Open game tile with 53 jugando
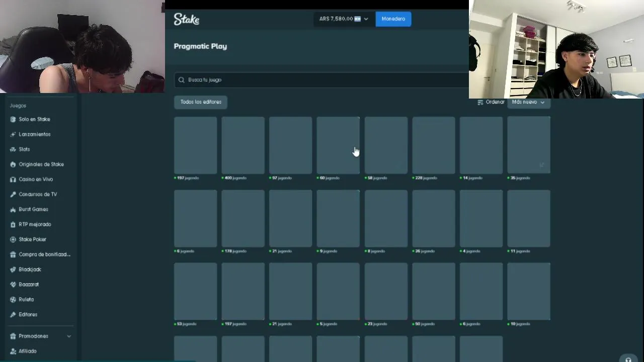This screenshot has height=362, width=644. pyautogui.click(x=196, y=291)
